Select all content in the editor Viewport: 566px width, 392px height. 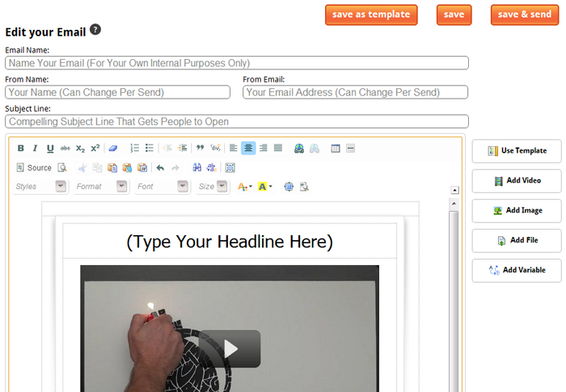pyautogui.click(x=230, y=167)
